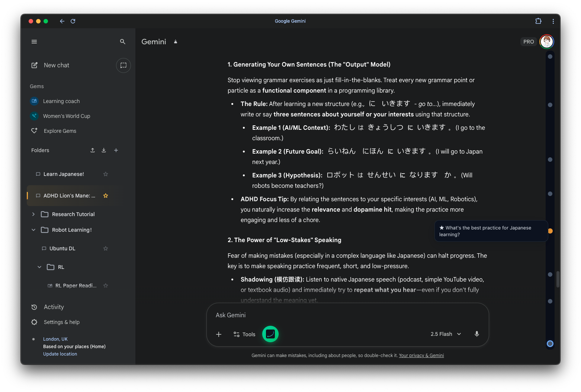This screenshot has height=392, width=581.
Task: Open the sidebar search
Action: 122,42
